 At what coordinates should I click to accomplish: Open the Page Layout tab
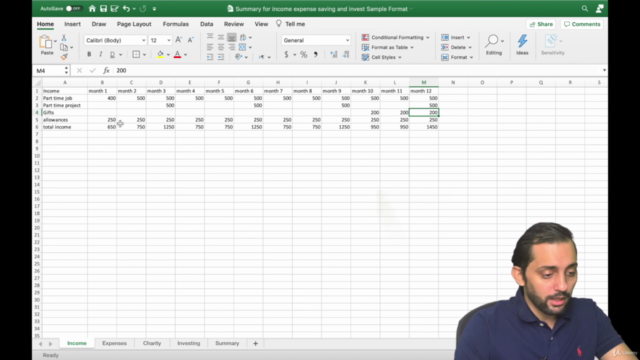(x=134, y=24)
